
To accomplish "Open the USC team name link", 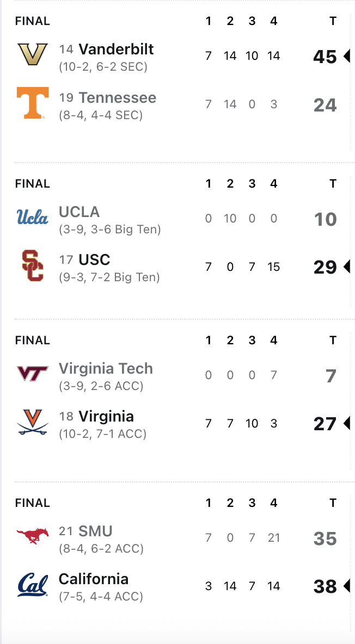I will [94, 260].
